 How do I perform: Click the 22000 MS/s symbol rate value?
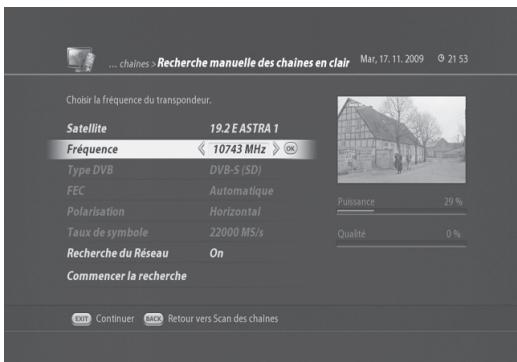click(x=236, y=232)
